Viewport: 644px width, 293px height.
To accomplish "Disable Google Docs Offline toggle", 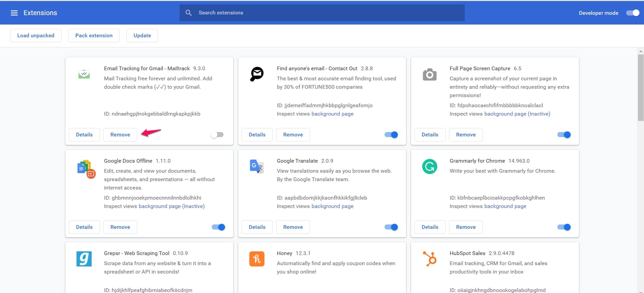I will [x=218, y=227].
